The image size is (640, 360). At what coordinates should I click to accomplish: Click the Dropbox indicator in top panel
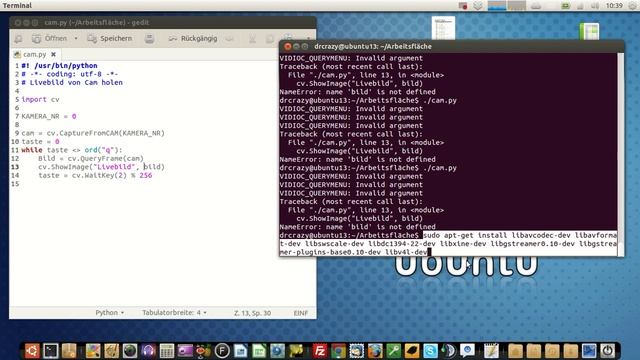(x=478, y=6)
